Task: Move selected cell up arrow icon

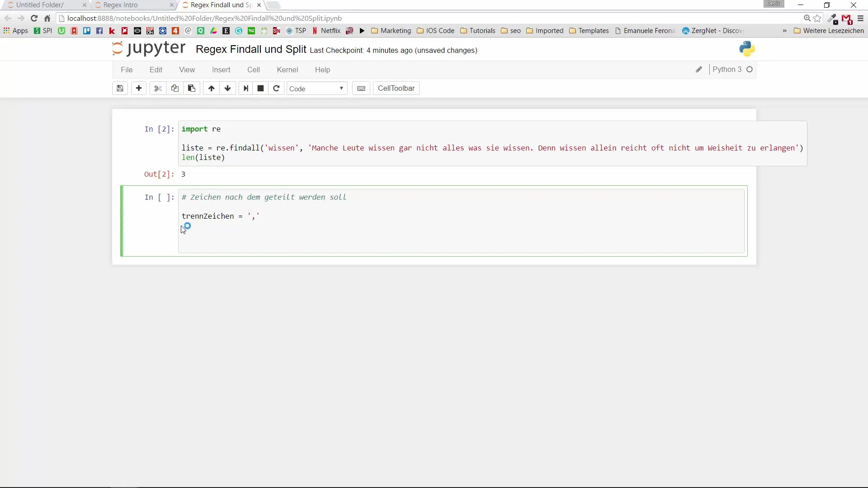Action: pyautogui.click(x=211, y=89)
